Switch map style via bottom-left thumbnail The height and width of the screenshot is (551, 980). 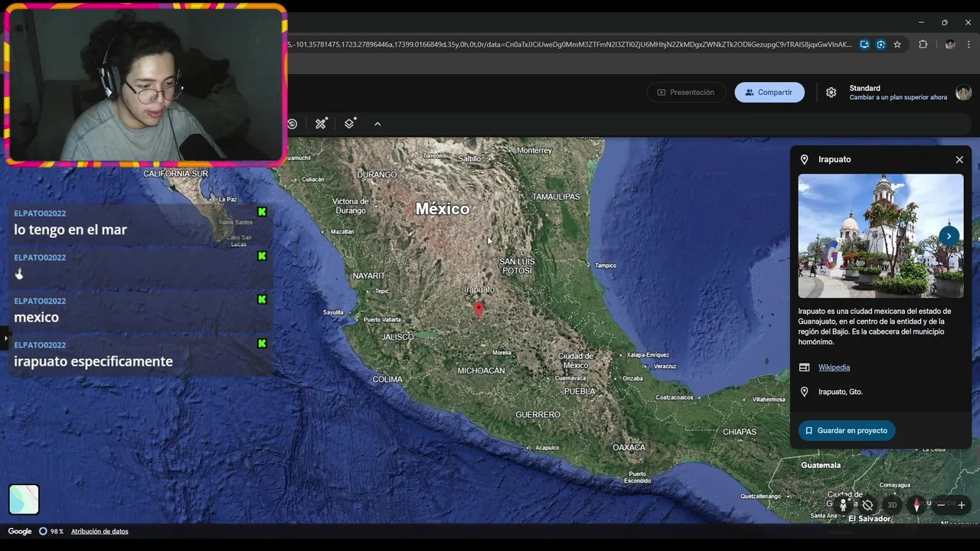tap(24, 500)
